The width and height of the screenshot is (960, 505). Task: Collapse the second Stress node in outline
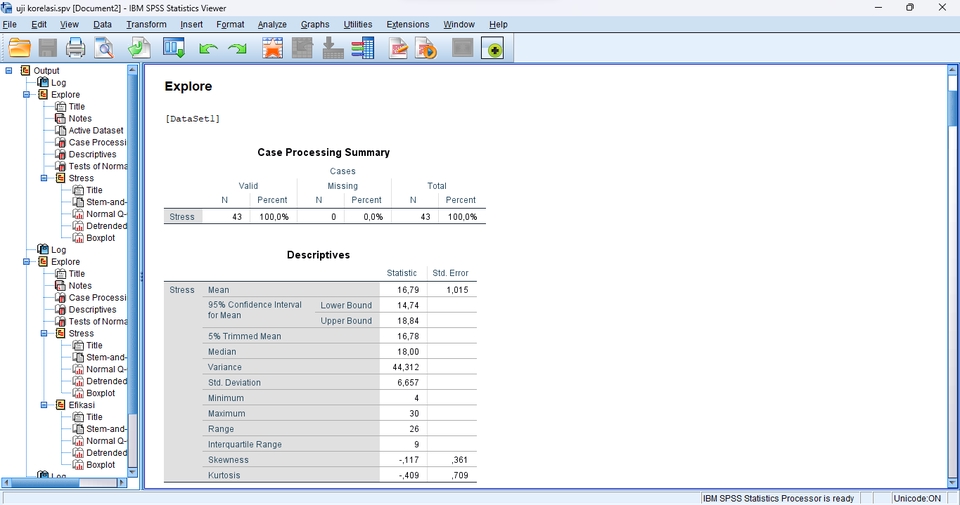click(x=44, y=334)
